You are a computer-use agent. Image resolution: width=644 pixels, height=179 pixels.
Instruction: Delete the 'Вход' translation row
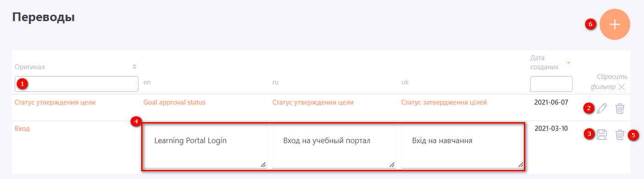pyautogui.click(x=620, y=134)
